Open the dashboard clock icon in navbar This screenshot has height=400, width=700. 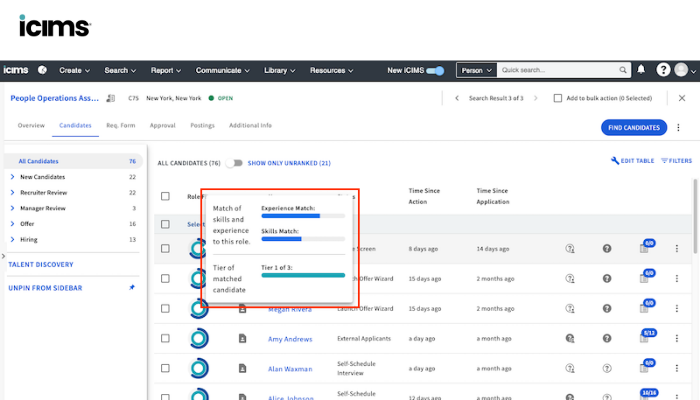pyautogui.click(x=42, y=70)
